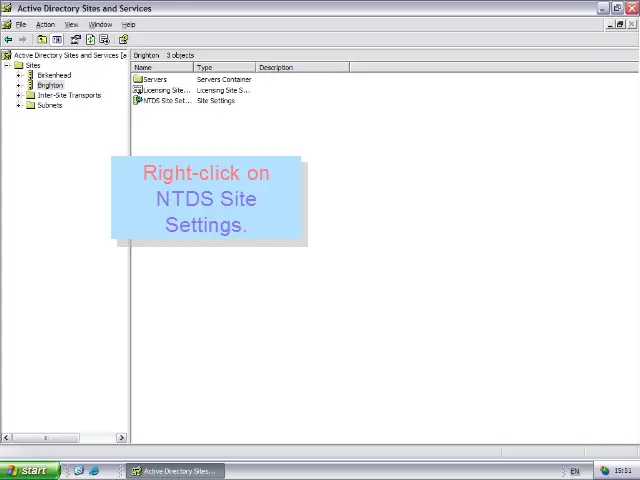The height and width of the screenshot is (480, 640).
Task: Open the File menu
Action: click(21, 24)
